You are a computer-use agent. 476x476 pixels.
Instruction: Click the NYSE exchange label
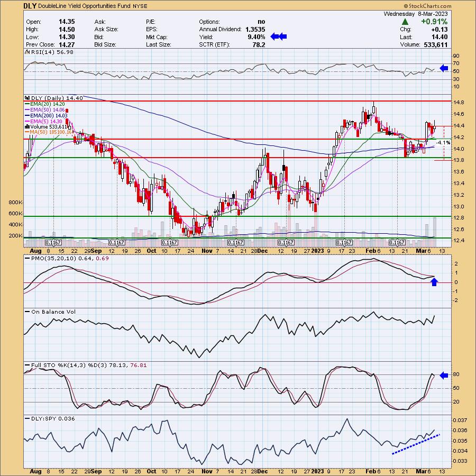pyautogui.click(x=140, y=6)
